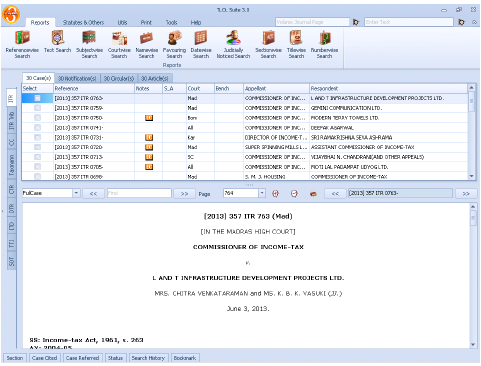Switch to 30 Notification(s) tab
This screenshot has width=481, height=366.
point(77,79)
